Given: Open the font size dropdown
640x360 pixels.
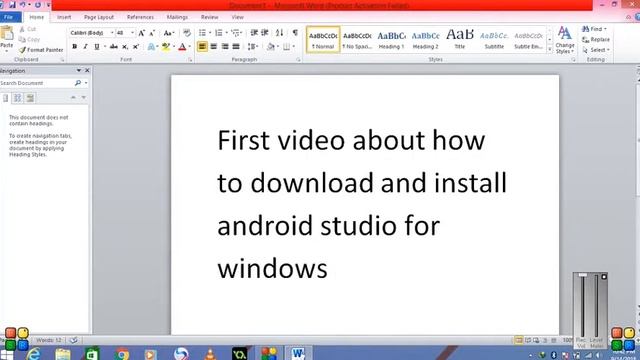Looking at the screenshot, I should coord(132,33).
